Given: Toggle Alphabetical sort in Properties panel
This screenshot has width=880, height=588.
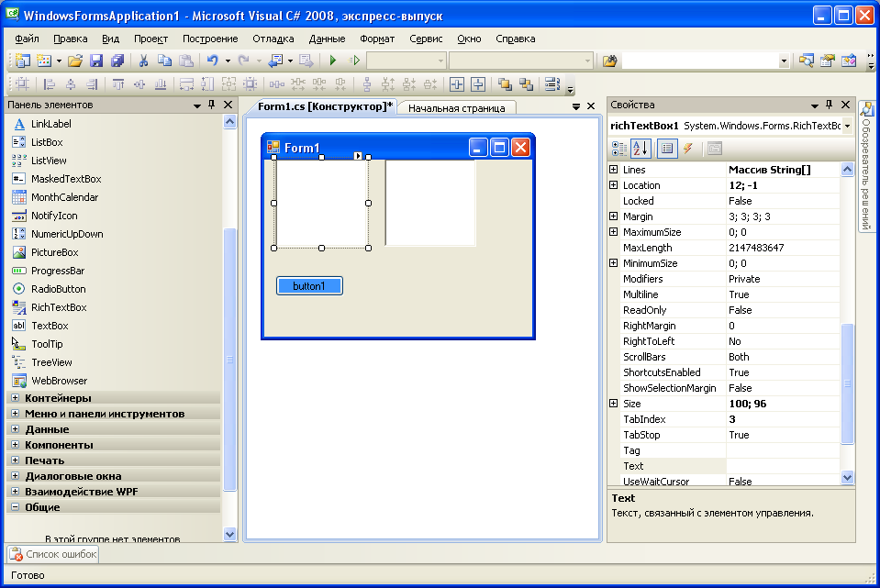Looking at the screenshot, I should (641, 148).
